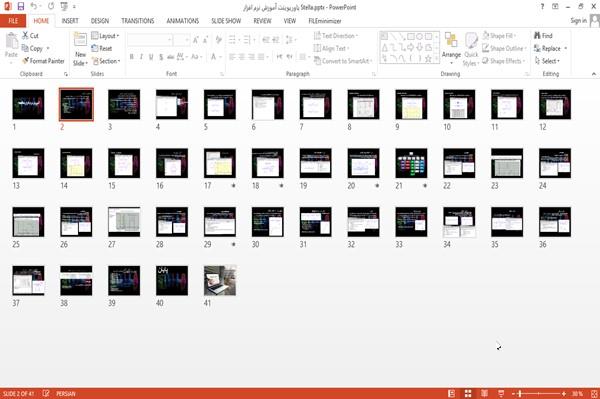Switch to Normal view in status bar

coord(452,393)
